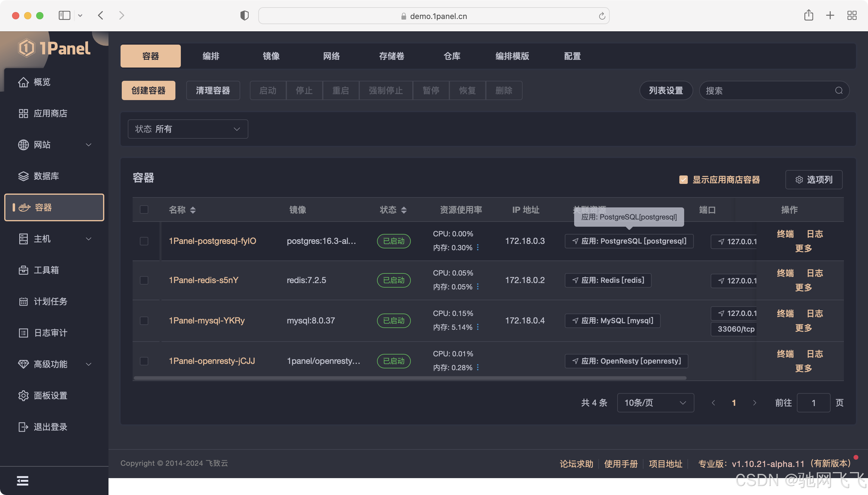Sort containers by 名称 column
The width and height of the screenshot is (868, 495).
[193, 210]
